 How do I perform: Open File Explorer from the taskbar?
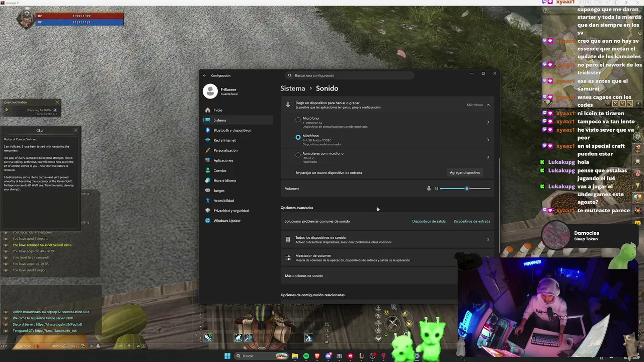(x=295, y=356)
